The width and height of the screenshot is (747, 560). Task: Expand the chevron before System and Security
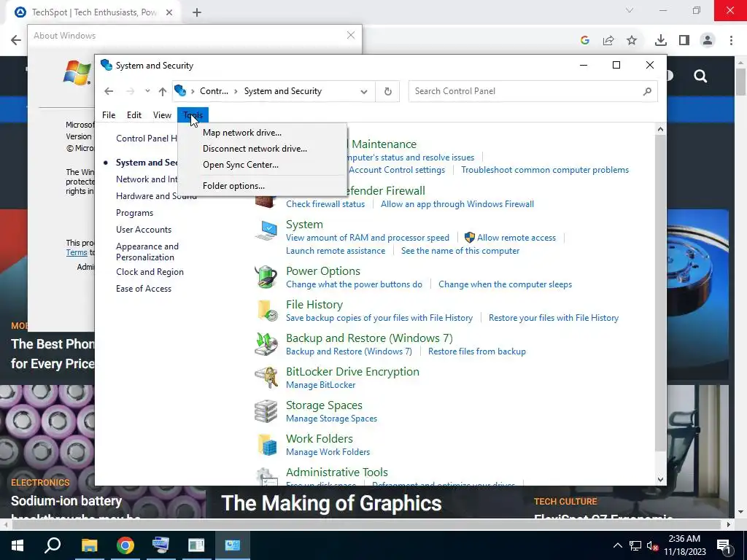236,91
